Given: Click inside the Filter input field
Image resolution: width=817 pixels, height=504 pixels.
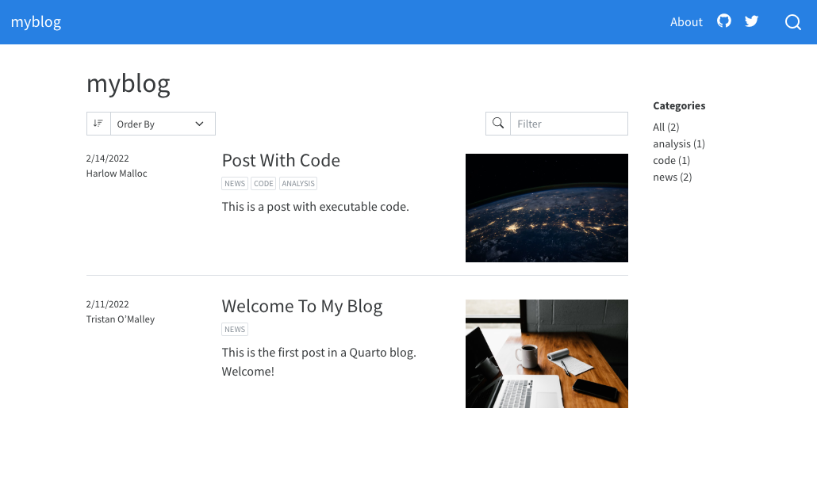Looking at the screenshot, I should (x=569, y=123).
